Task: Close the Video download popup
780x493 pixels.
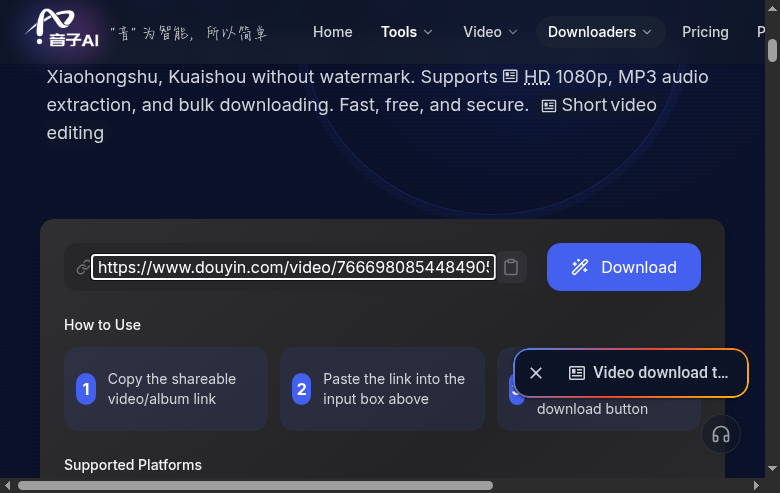Action: click(536, 373)
